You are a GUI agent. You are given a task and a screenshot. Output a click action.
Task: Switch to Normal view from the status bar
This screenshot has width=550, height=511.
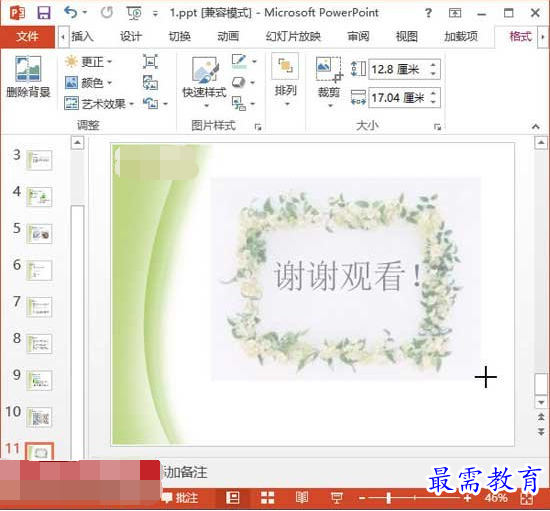pos(233,497)
